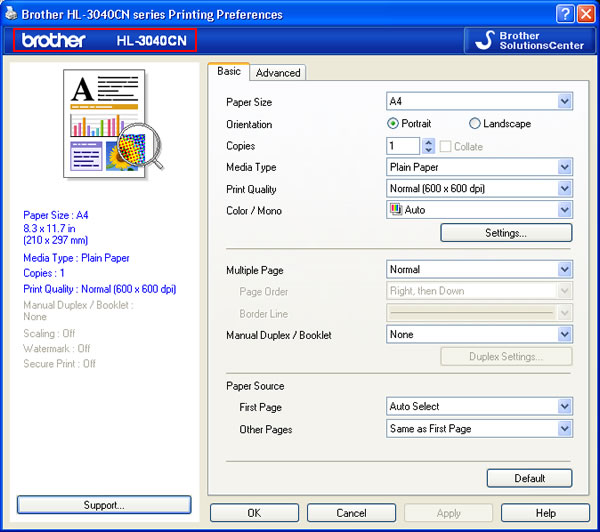Click the Orientation label
This screenshot has width=600, height=532.
click(x=249, y=124)
